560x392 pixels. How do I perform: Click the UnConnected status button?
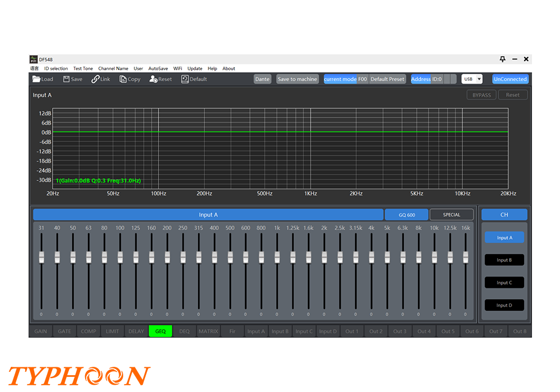click(510, 79)
